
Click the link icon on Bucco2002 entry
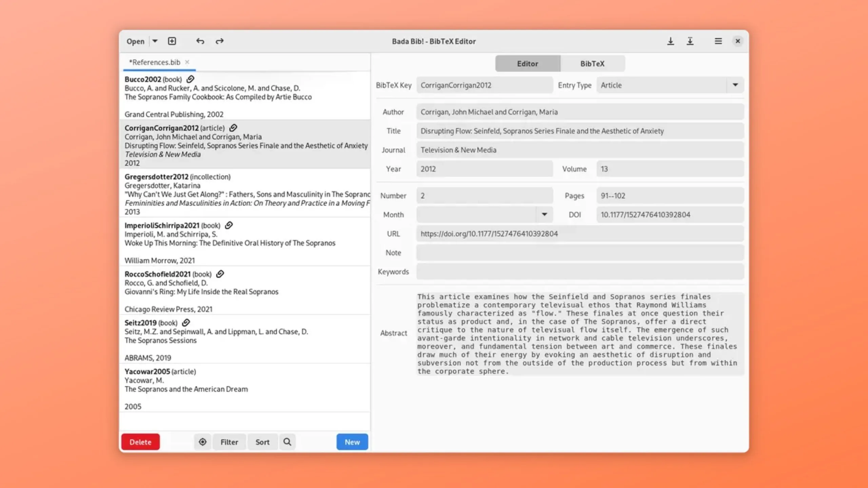[x=190, y=79]
